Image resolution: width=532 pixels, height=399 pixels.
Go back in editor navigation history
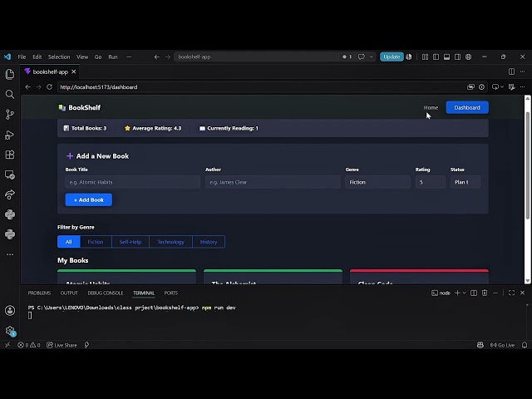pos(157,57)
